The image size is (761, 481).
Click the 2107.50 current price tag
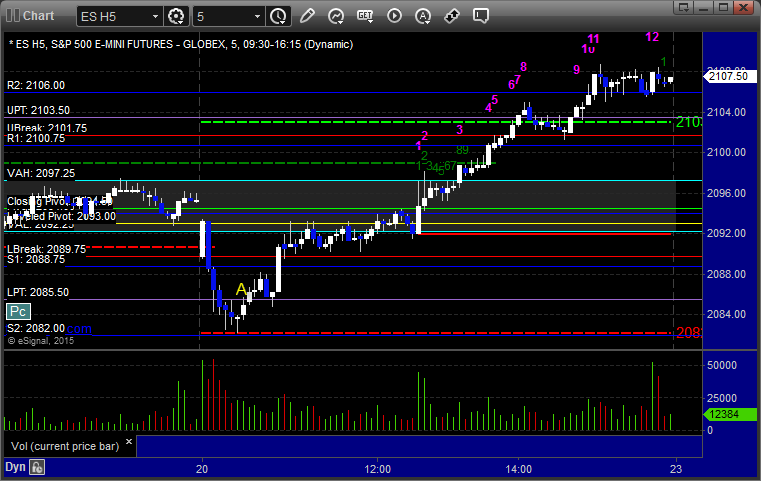pyautogui.click(x=729, y=76)
